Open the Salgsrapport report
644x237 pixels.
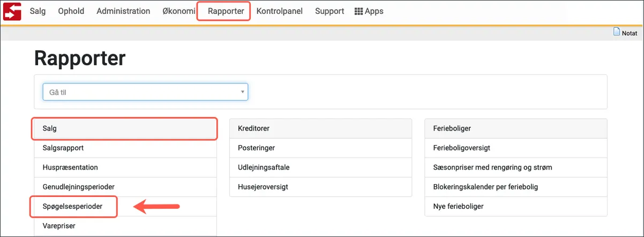[63, 148]
